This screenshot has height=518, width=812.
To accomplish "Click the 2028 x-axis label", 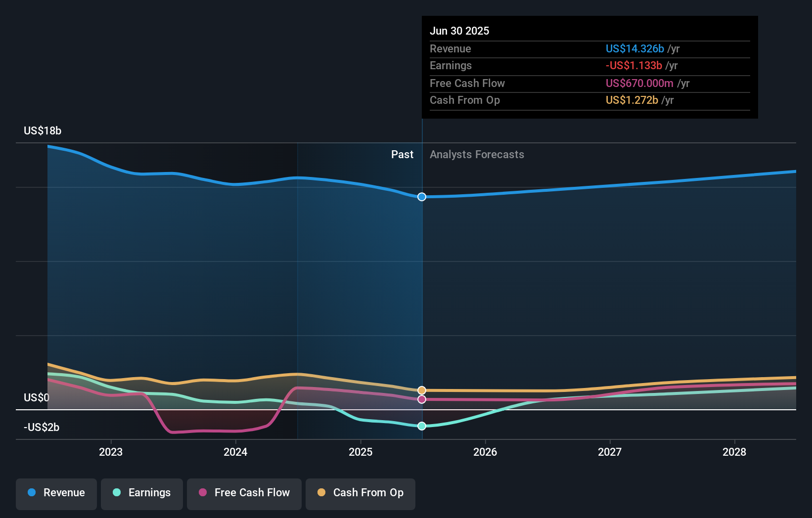I will [734, 452].
